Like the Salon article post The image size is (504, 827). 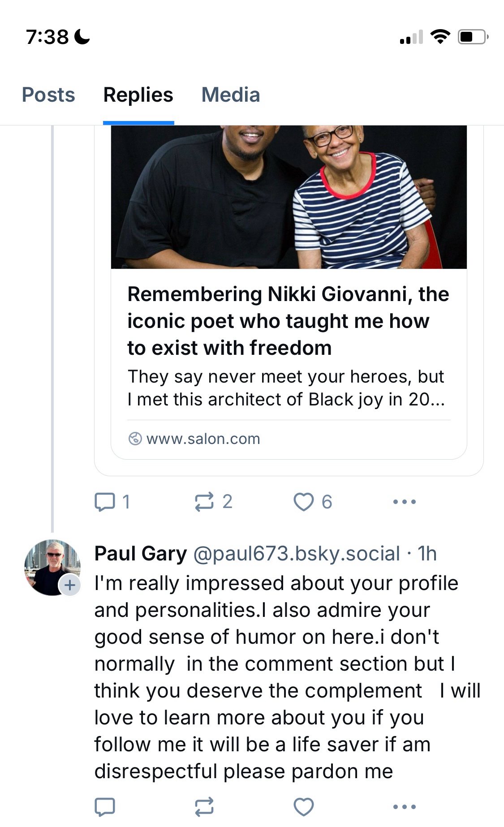click(x=303, y=502)
